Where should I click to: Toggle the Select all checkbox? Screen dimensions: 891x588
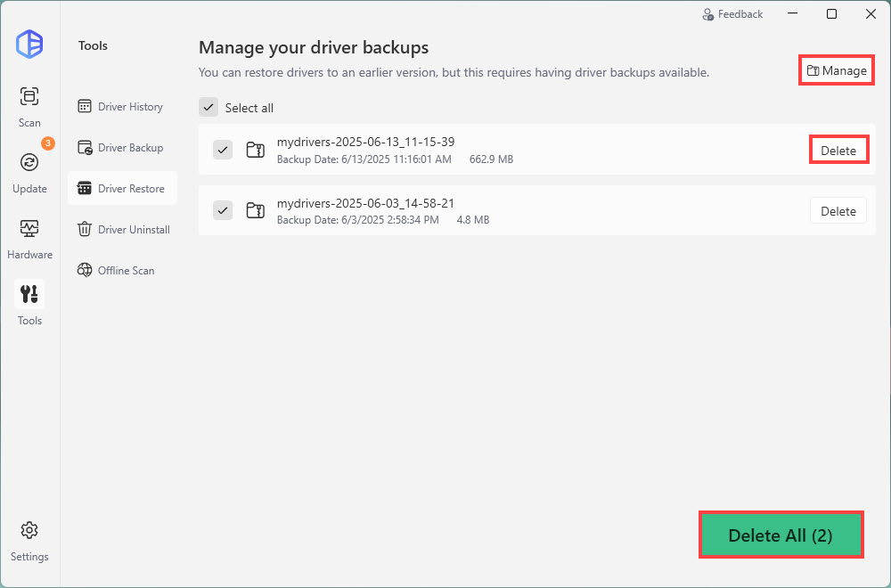[x=208, y=108]
